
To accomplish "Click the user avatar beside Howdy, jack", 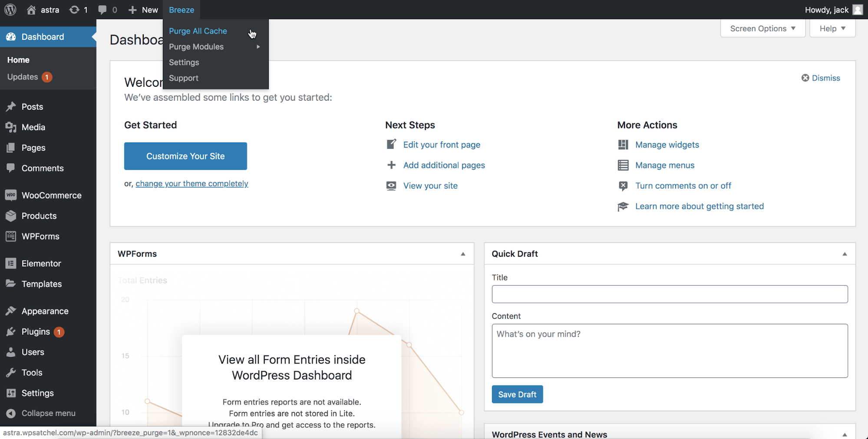I will coord(858,10).
